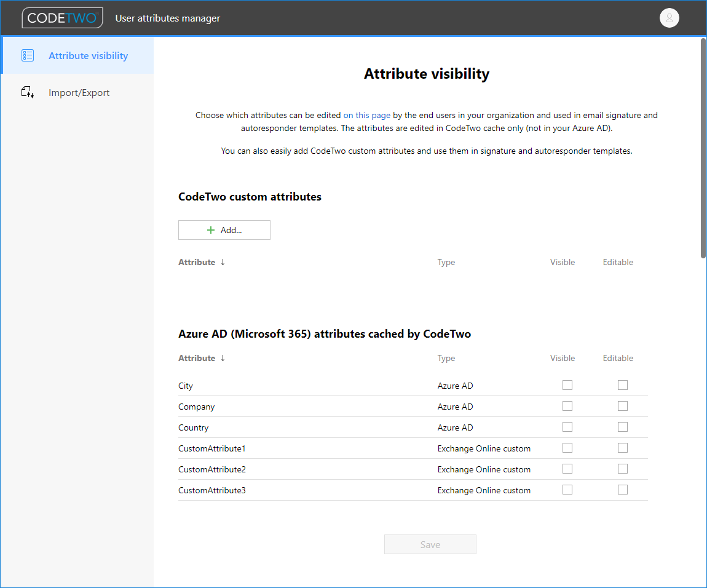Click the CustomAttribute1 row name
The width and height of the screenshot is (707, 588).
coord(211,448)
